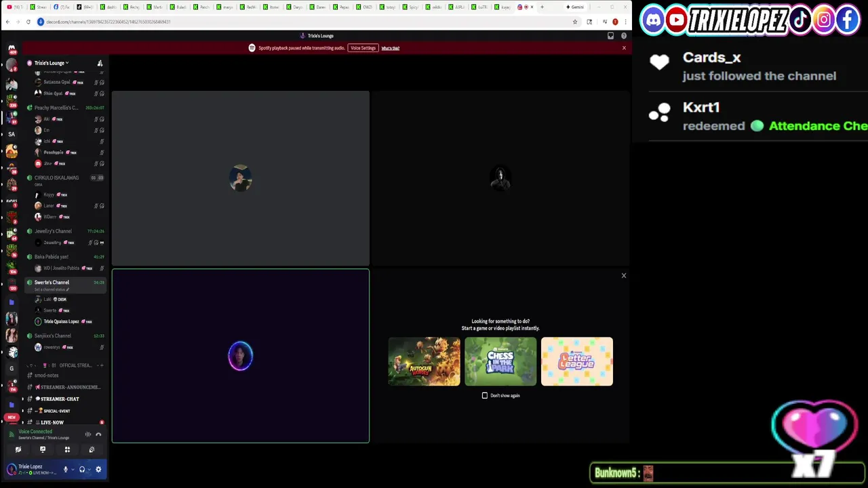Launch the Chess in the Park activity
Screen dimensions: 868x488
tap(500, 361)
